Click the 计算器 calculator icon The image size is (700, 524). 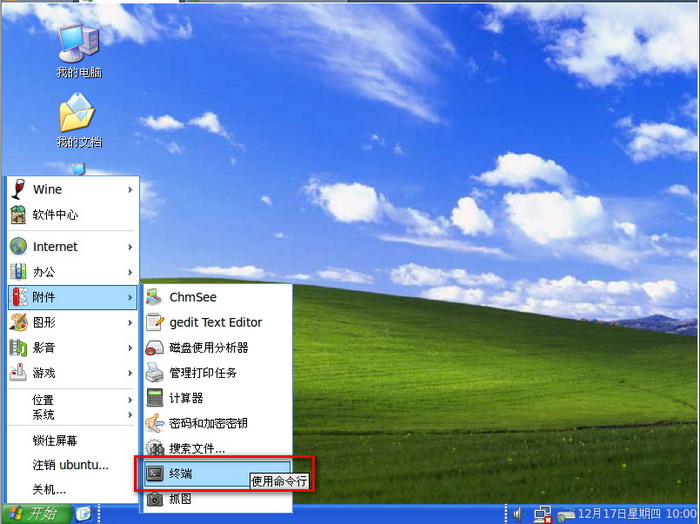point(154,398)
